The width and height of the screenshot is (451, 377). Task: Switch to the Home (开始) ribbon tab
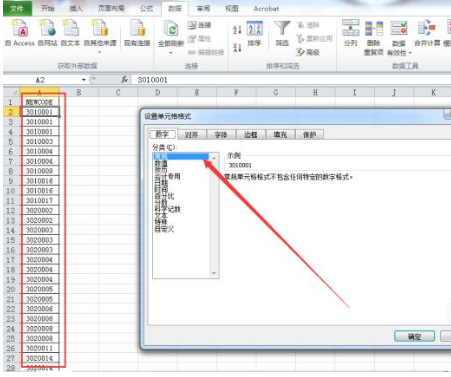pos(48,8)
